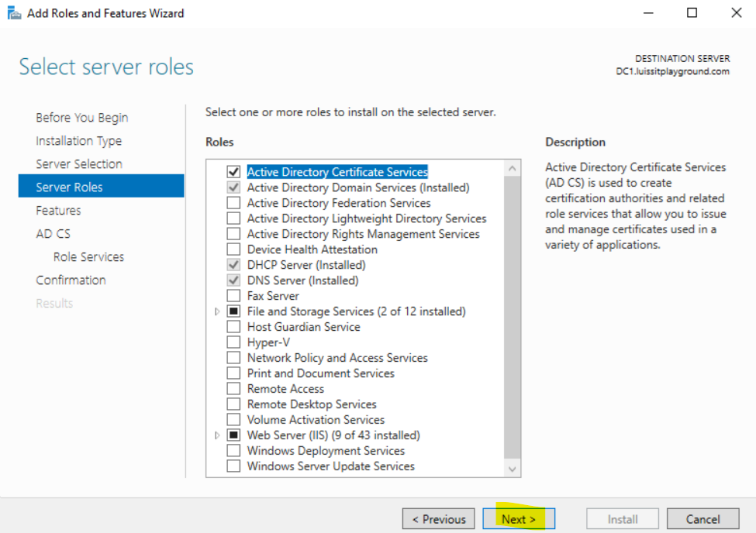The width and height of the screenshot is (756, 533).
Task: Select the Active Directory Certificate Services label
Action: pos(337,171)
